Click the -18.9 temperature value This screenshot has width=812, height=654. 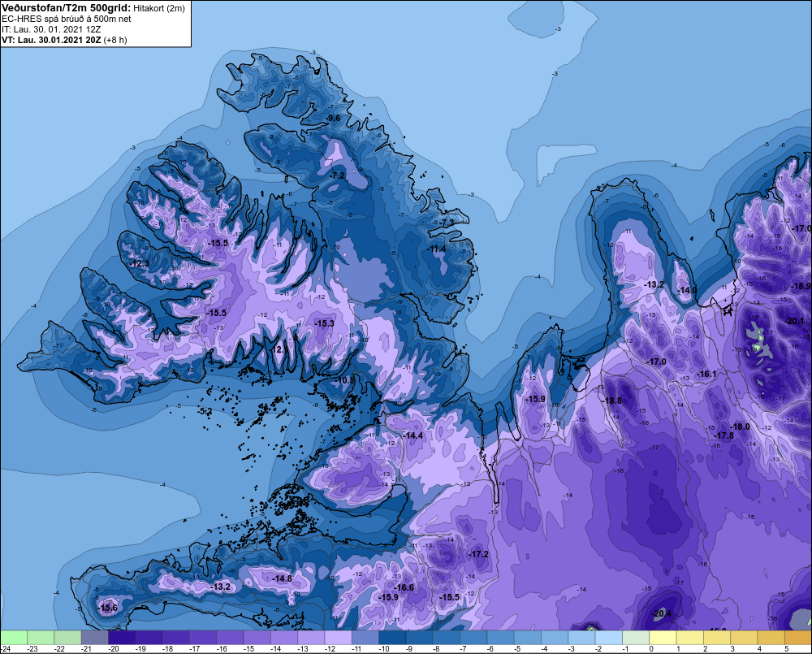point(801,286)
